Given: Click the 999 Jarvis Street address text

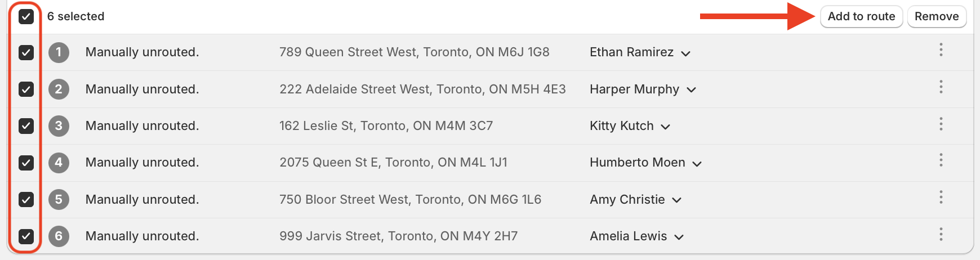Looking at the screenshot, I should pos(398,236).
